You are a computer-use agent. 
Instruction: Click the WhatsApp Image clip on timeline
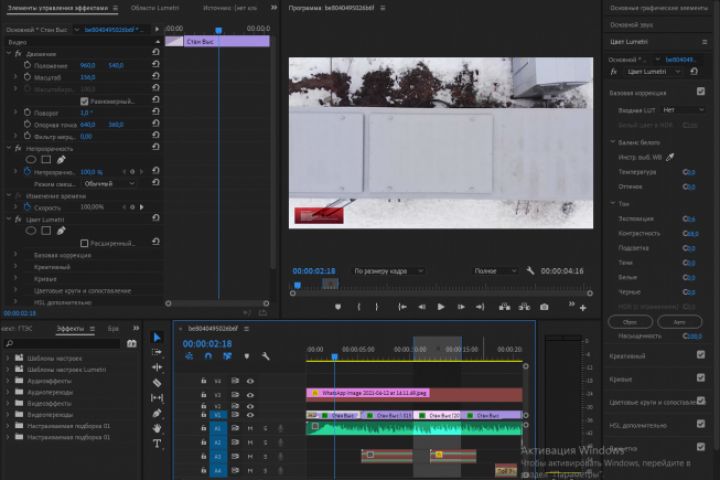pos(370,394)
